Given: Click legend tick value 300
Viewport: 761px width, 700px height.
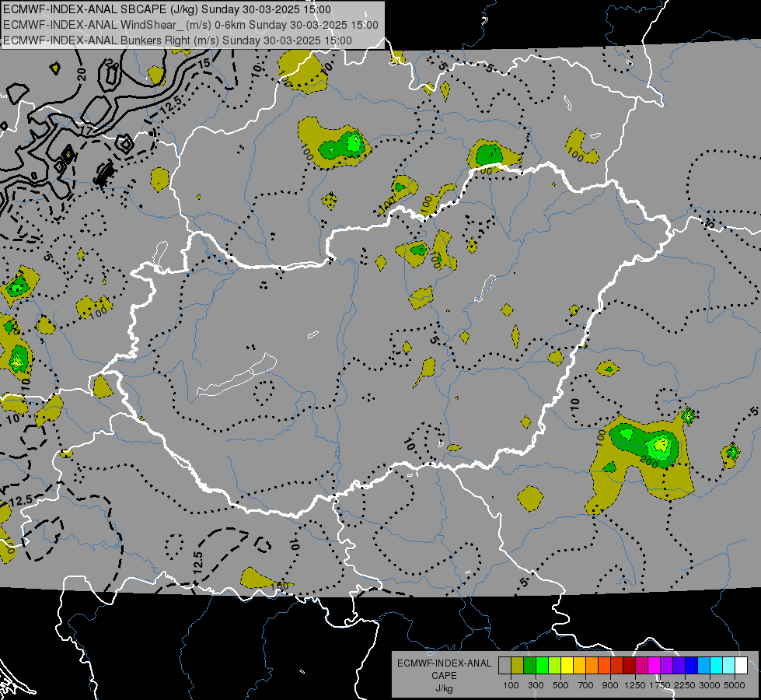Looking at the screenshot, I should (536, 685).
